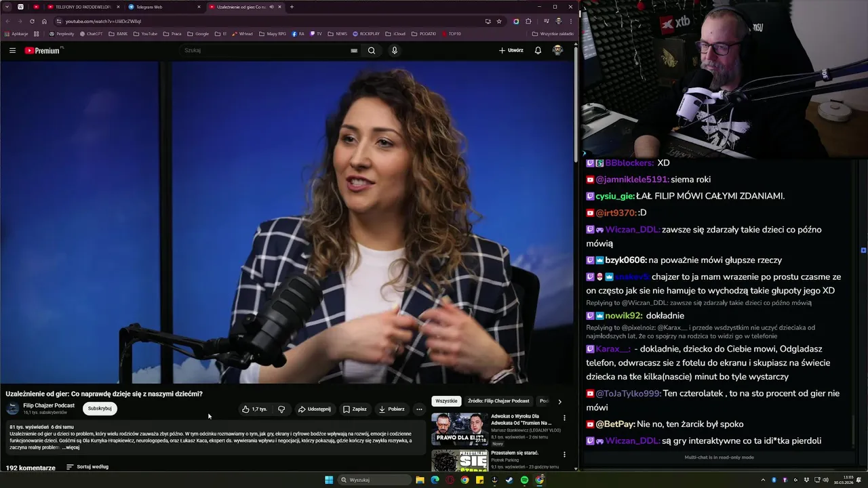Open the Adwokat o Wyroku video thumbnail
Screen dimensions: 868x488
click(x=459, y=429)
